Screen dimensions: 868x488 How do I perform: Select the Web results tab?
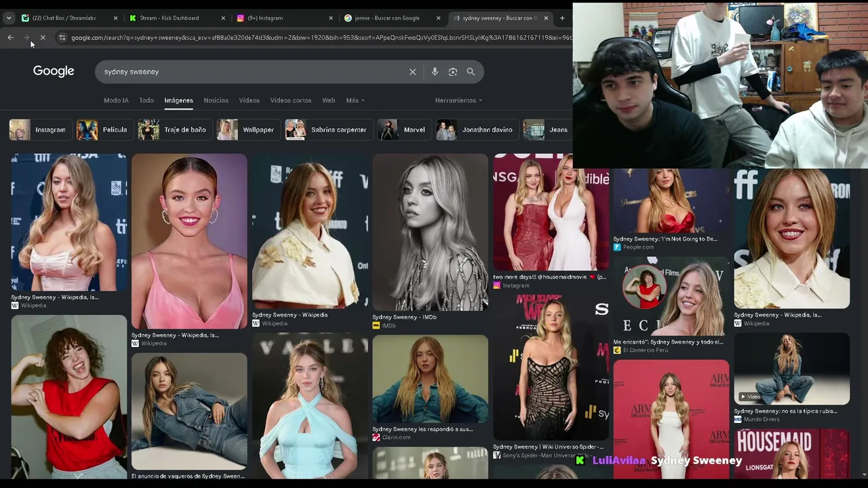(x=329, y=100)
